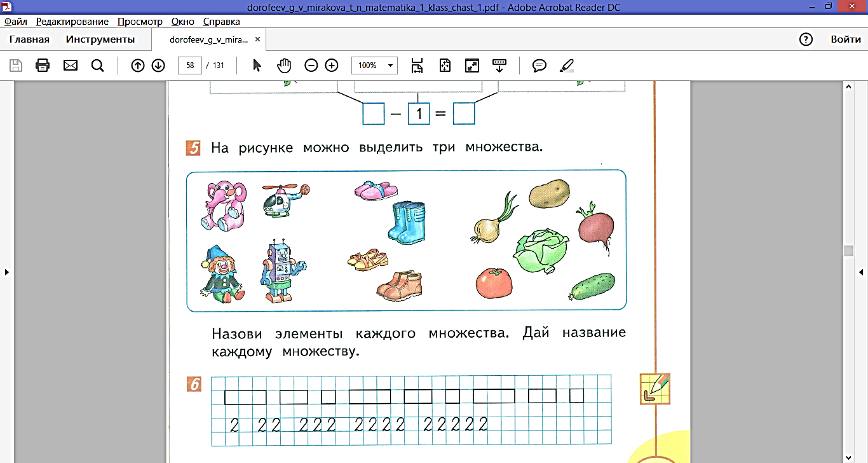This screenshot has height=463, width=868.
Task: Click the Войти sign-in button
Action: point(846,39)
